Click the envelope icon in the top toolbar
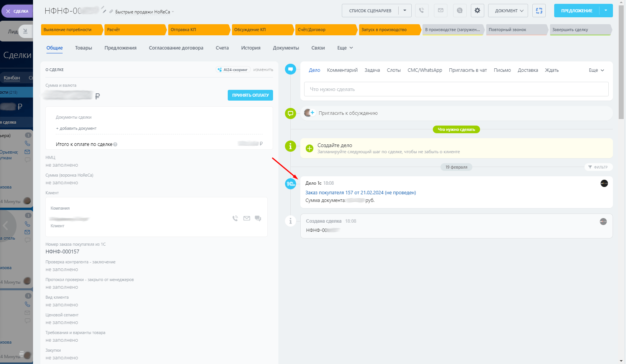This screenshot has height=364, width=626. coord(441,11)
